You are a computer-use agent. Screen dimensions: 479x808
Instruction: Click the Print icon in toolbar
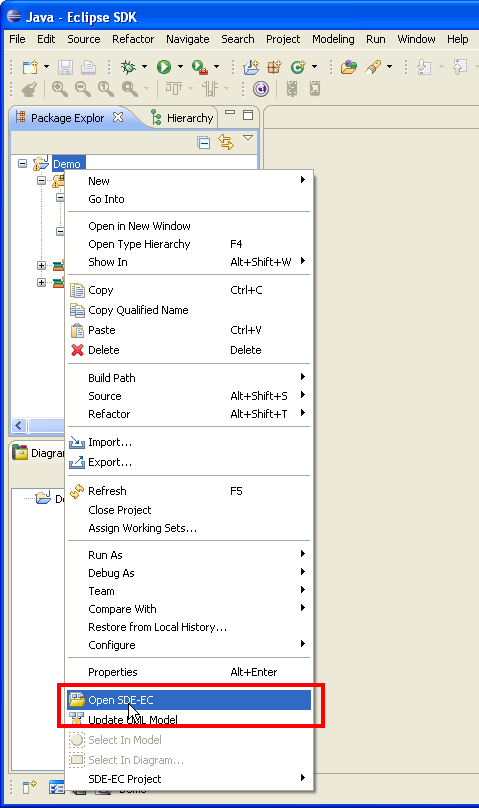pos(89,67)
